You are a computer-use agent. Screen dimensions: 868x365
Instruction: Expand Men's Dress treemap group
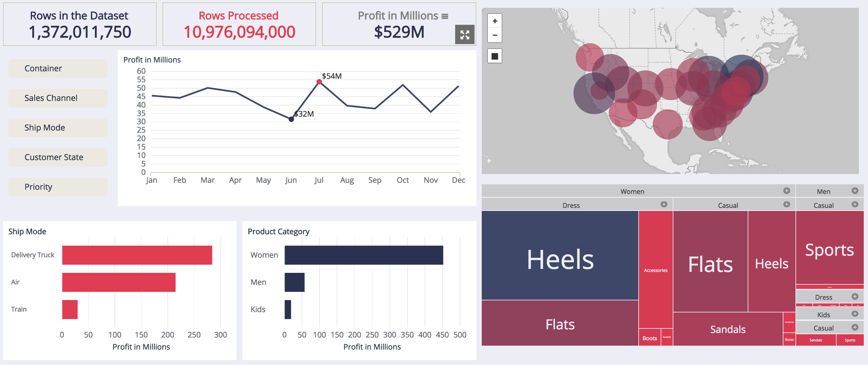pyautogui.click(x=855, y=297)
